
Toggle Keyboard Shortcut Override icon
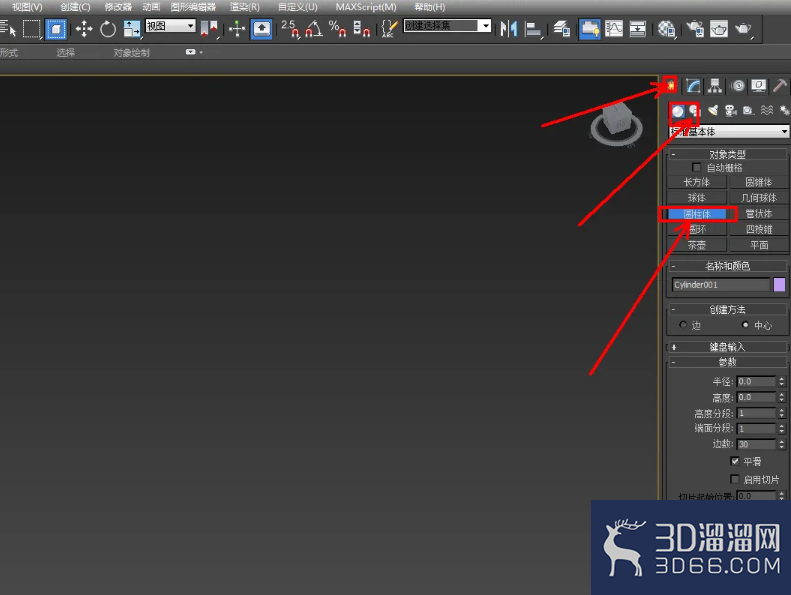coord(261,29)
